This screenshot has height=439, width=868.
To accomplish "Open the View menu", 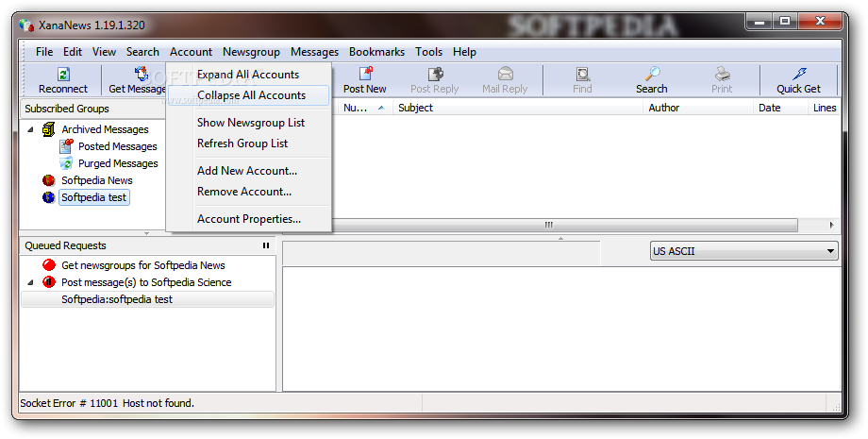I will (x=104, y=52).
